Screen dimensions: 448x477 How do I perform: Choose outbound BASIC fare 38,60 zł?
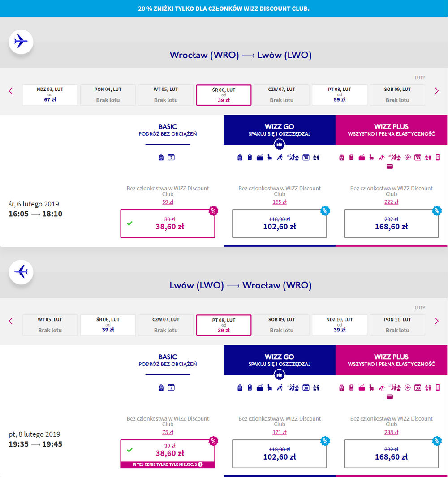pyautogui.click(x=168, y=223)
